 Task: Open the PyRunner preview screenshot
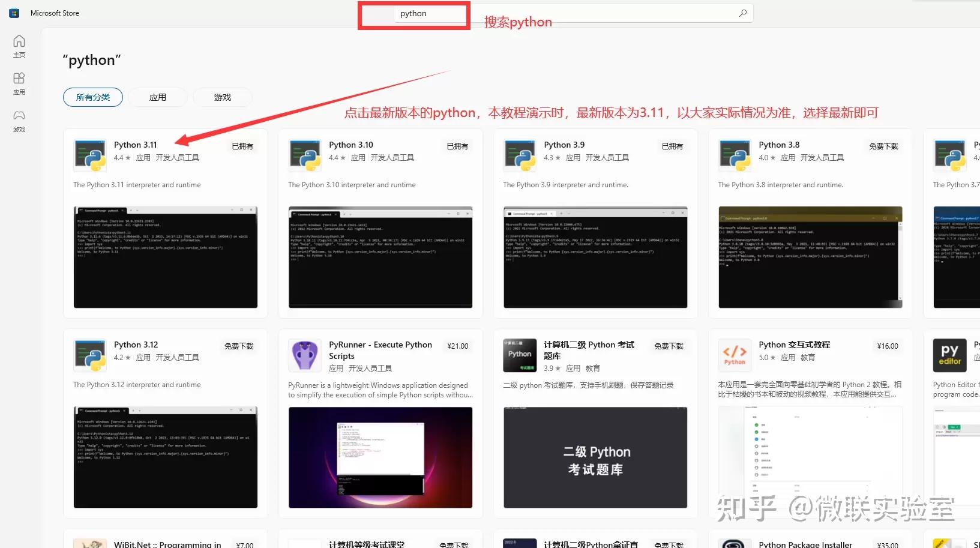point(380,457)
